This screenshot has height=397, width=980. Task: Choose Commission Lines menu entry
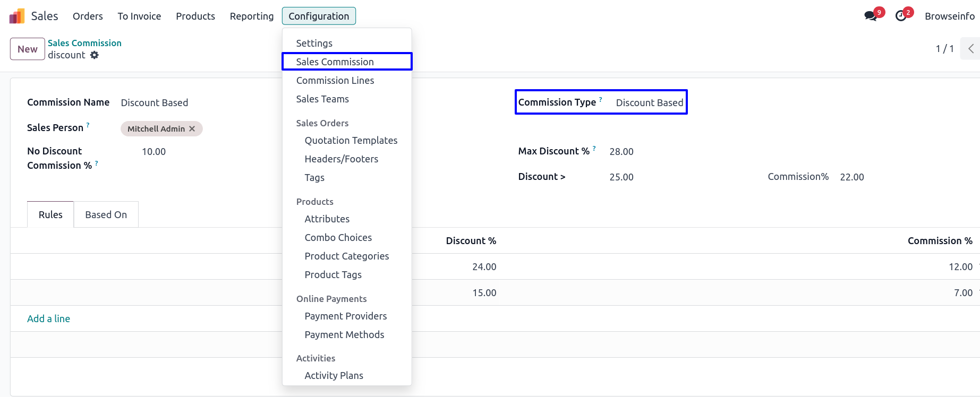(335, 81)
